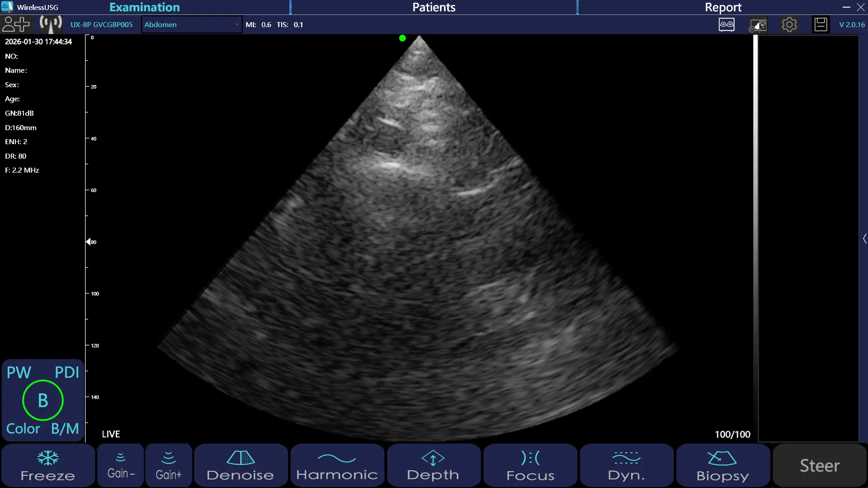The image size is (868, 488).
Task: Open the Abdomen preset dropdown
Action: [x=191, y=24]
